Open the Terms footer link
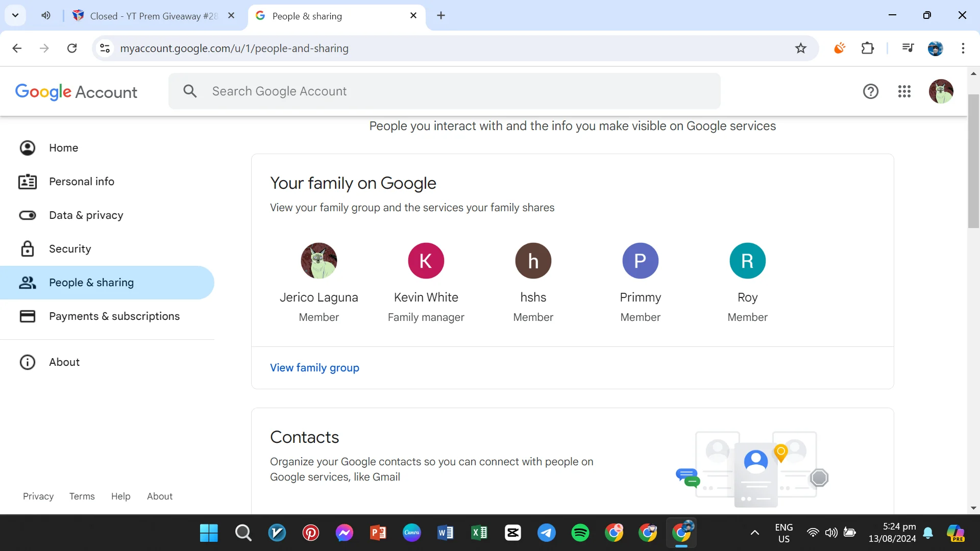Image resolution: width=980 pixels, height=551 pixels. tap(82, 496)
